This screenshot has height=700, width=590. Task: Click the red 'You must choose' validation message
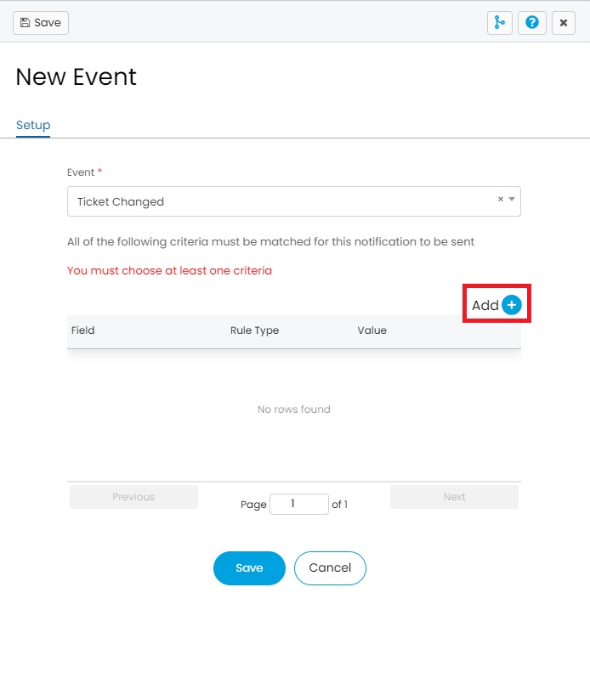[x=169, y=271]
